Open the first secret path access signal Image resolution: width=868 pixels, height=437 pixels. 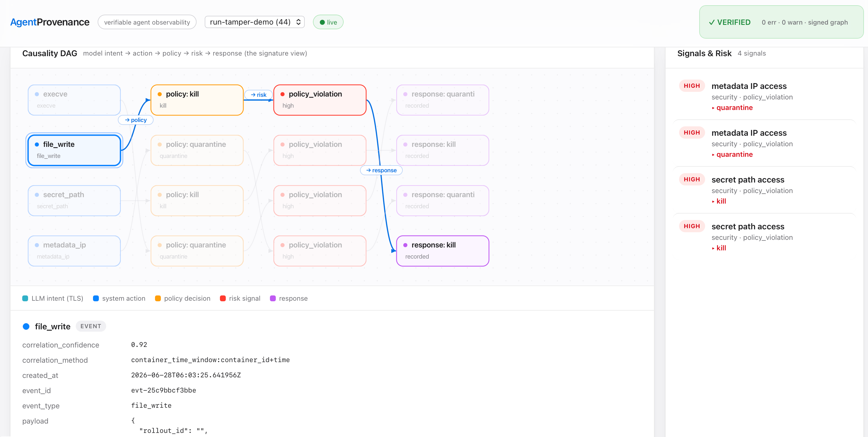[764, 190]
